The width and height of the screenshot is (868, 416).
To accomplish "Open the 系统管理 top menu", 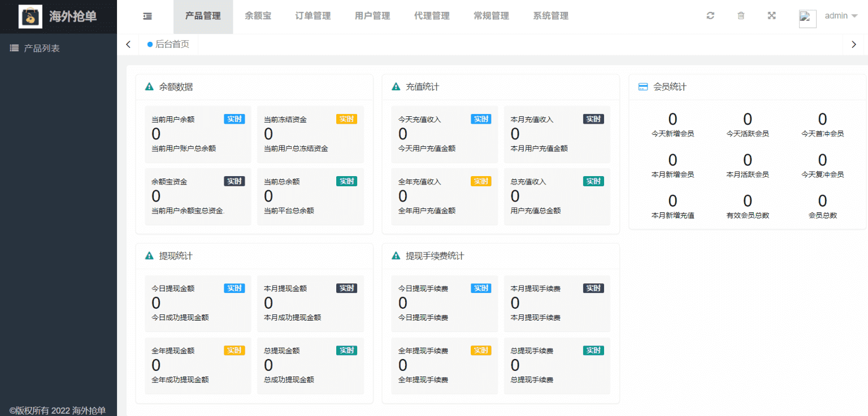I will [550, 16].
